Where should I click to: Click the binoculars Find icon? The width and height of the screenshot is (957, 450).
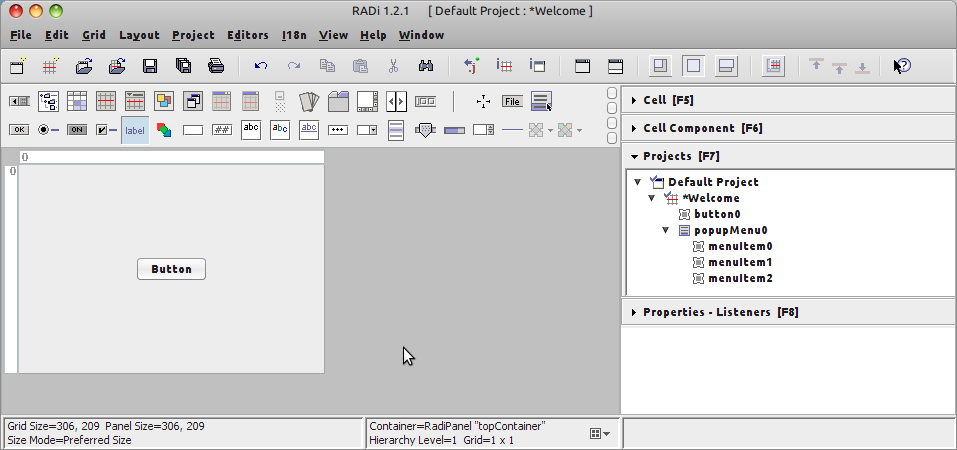425,66
